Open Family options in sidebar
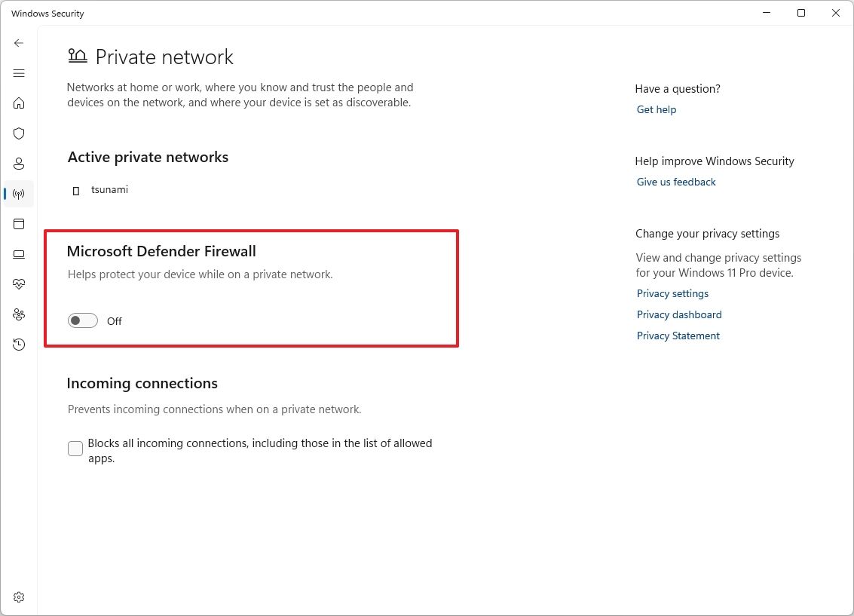The image size is (854, 616). pos(19,314)
